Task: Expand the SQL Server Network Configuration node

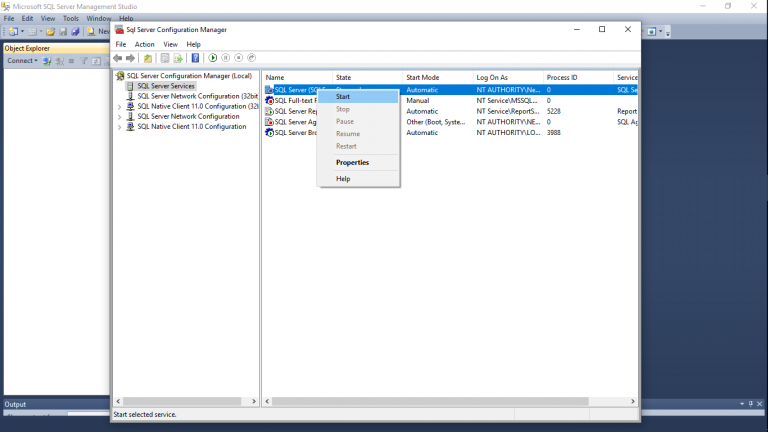Action: (x=119, y=116)
